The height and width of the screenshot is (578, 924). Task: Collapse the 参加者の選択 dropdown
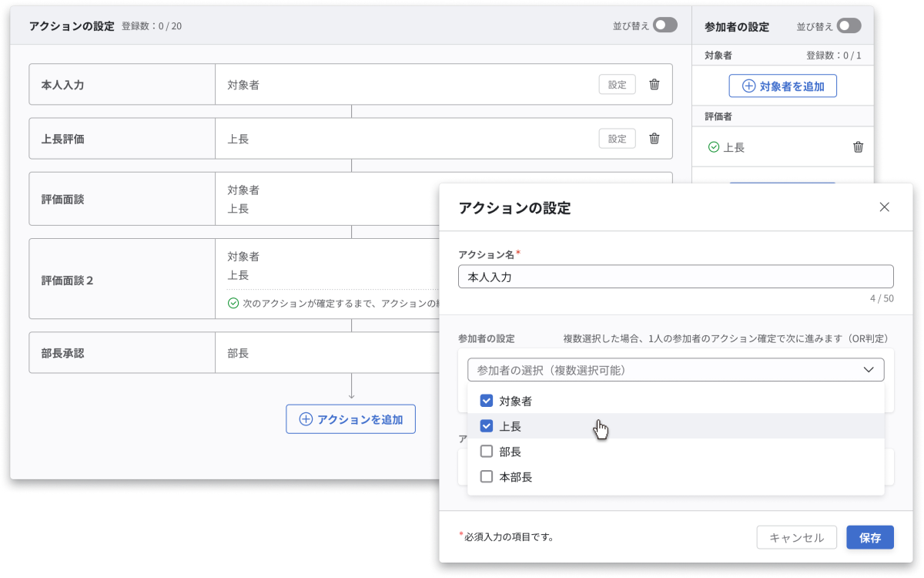(869, 370)
